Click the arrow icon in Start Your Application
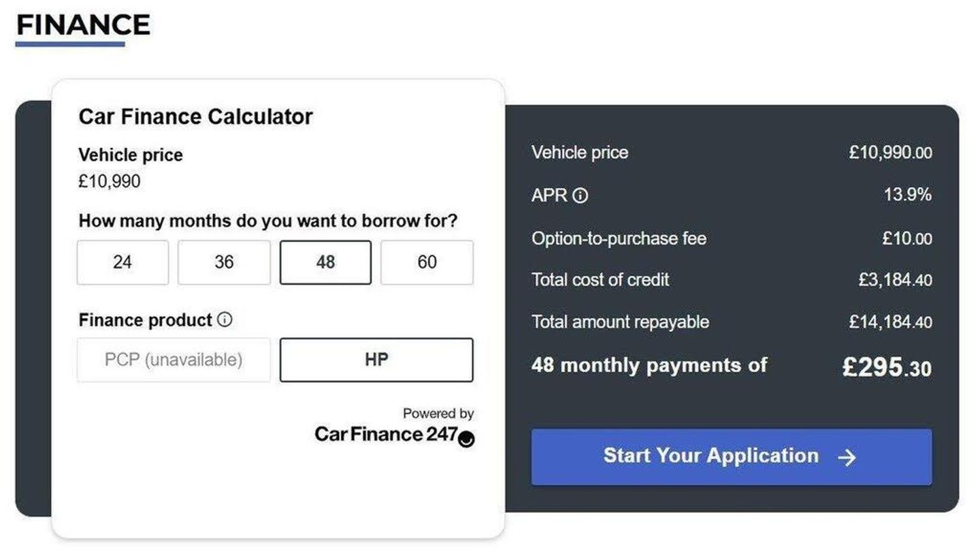 point(847,457)
